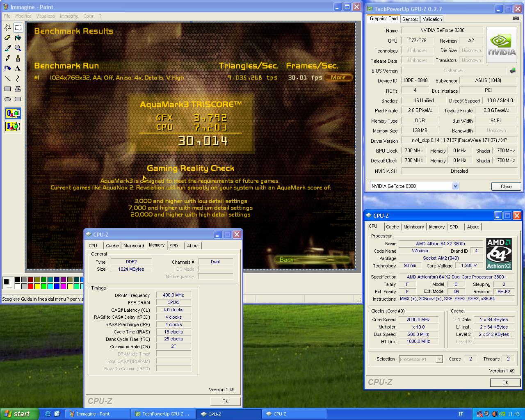Launch Internet Explorer from quick launch
The image size is (525, 420).
coord(48,414)
